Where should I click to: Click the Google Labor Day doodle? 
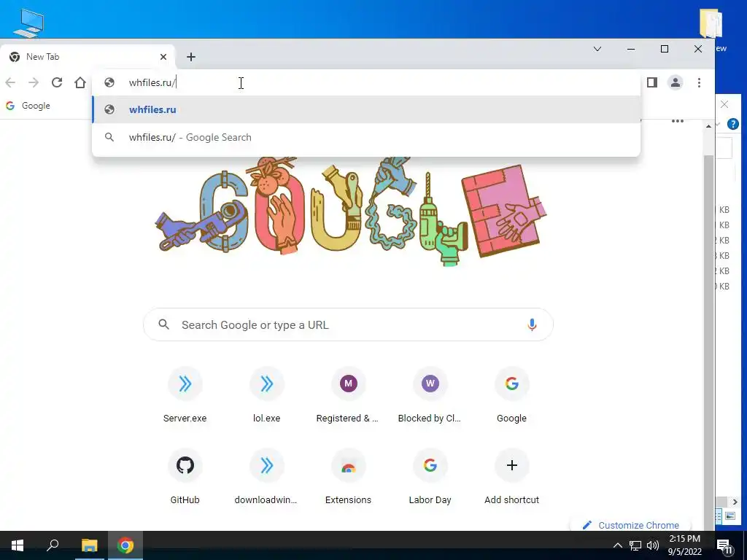click(x=351, y=211)
